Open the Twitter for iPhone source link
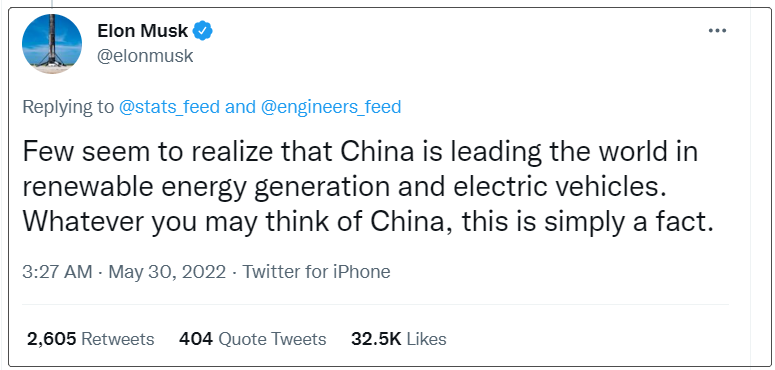Image resolution: width=775 pixels, height=370 pixels. (x=316, y=272)
